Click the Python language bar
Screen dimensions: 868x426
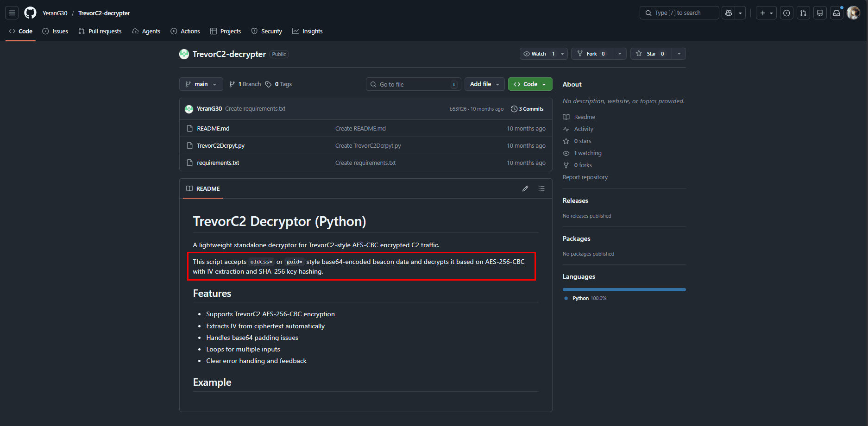pos(624,290)
